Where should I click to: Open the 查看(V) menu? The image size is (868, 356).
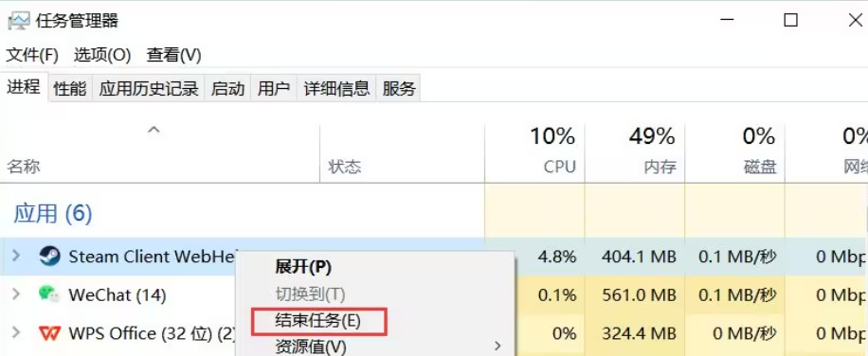tap(173, 55)
